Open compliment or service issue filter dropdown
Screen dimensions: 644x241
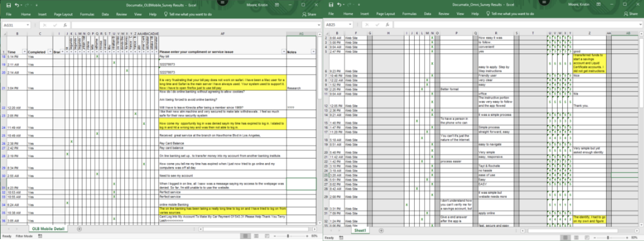(x=283, y=52)
